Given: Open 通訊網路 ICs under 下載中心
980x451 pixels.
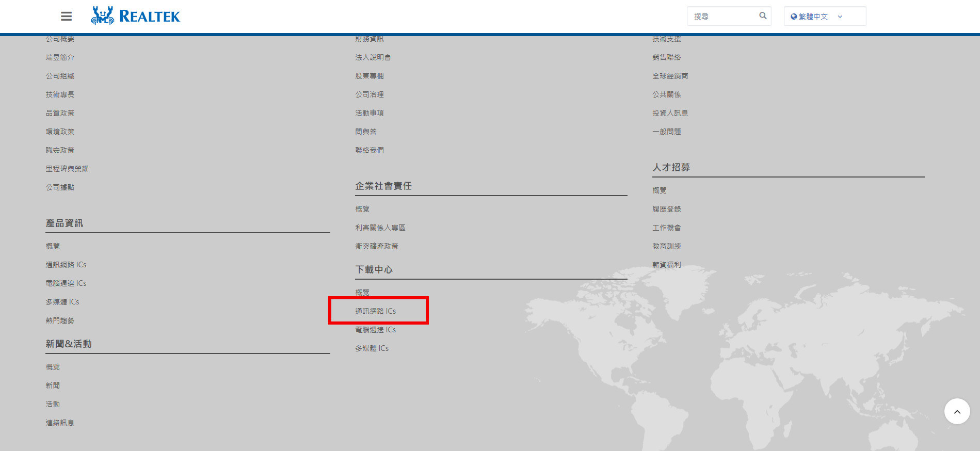Looking at the screenshot, I should click(x=375, y=311).
